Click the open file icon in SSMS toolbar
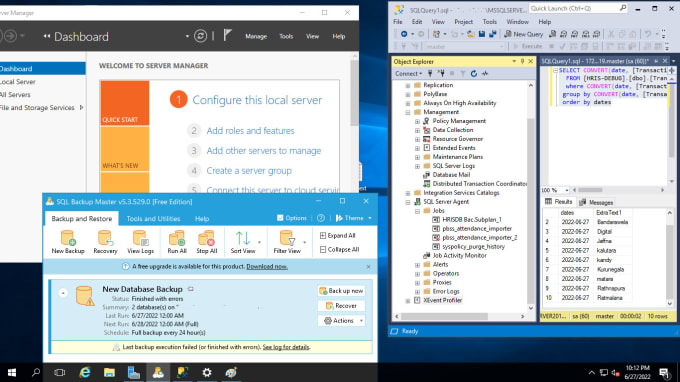The image size is (680, 382). coord(471,34)
